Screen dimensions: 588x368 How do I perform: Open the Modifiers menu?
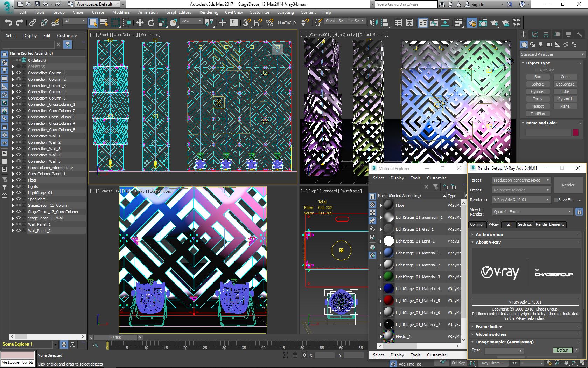point(121,12)
